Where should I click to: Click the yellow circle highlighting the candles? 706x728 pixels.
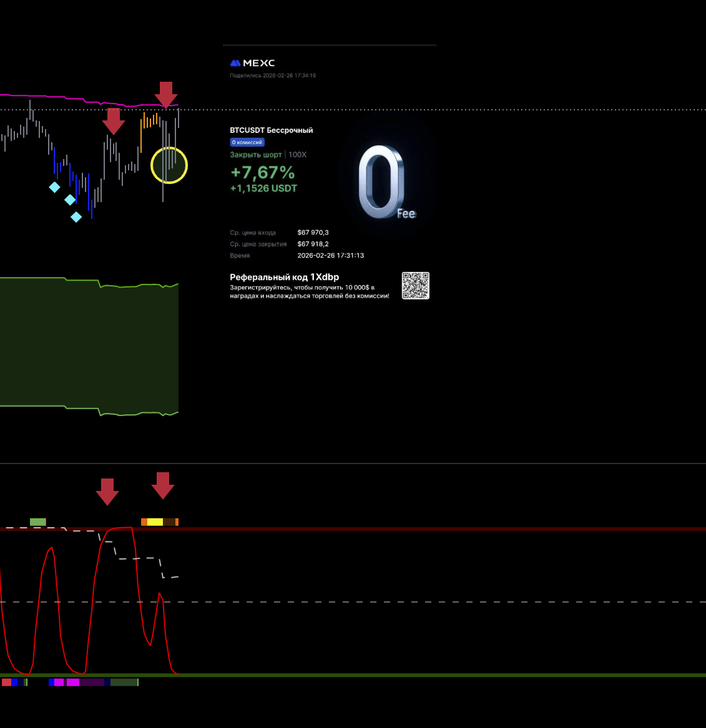point(169,165)
